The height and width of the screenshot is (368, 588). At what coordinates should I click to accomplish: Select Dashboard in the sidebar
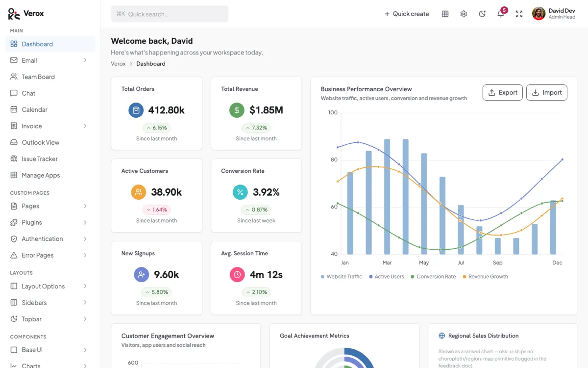tap(50, 44)
